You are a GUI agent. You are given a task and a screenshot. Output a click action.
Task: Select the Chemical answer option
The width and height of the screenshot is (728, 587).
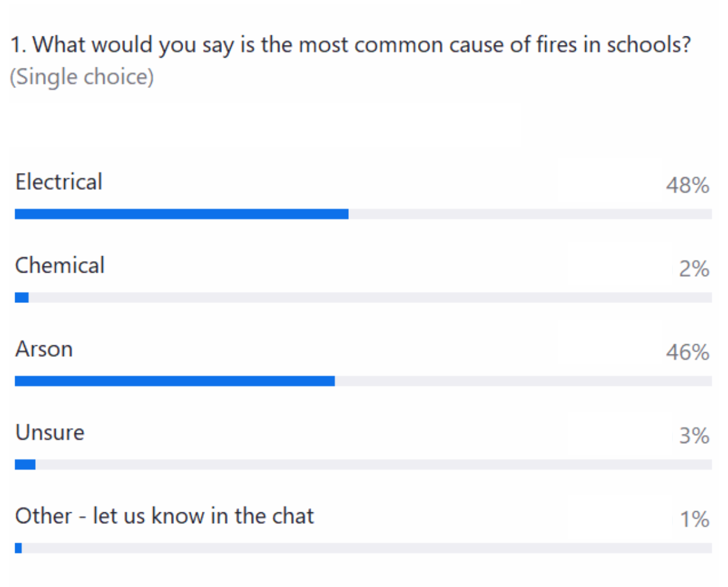pyautogui.click(x=60, y=265)
